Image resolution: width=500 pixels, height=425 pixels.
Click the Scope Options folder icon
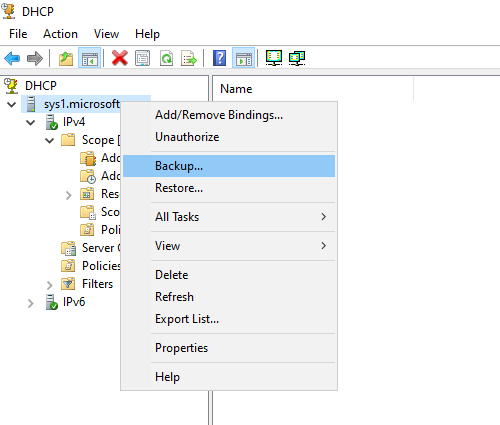pyautogui.click(x=88, y=212)
